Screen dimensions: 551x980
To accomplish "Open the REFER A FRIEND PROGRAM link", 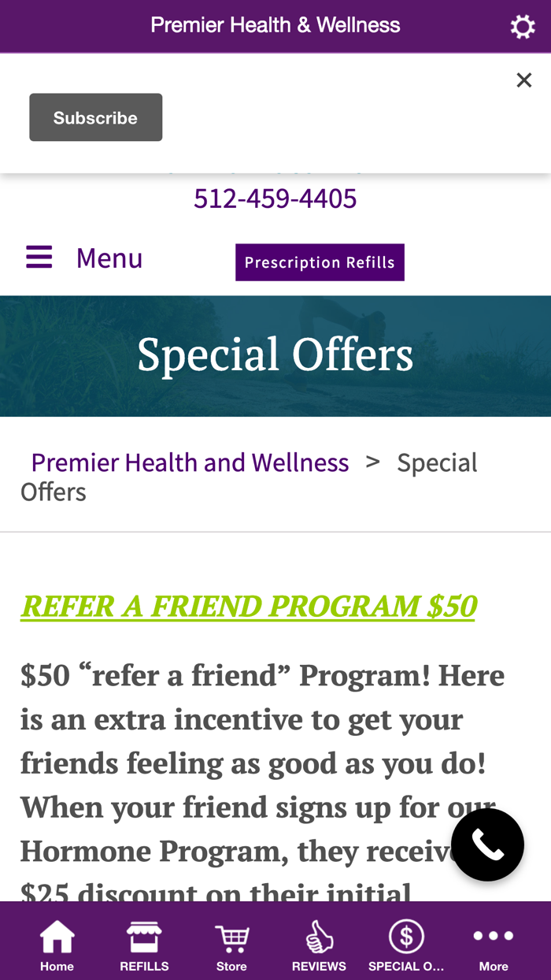I will coord(248,605).
